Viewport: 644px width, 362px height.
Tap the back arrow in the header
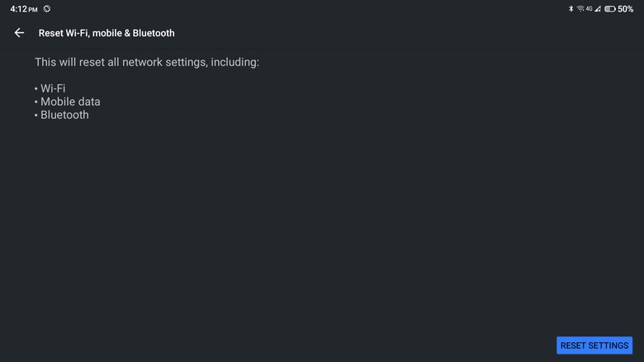pyautogui.click(x=19, y=33)
